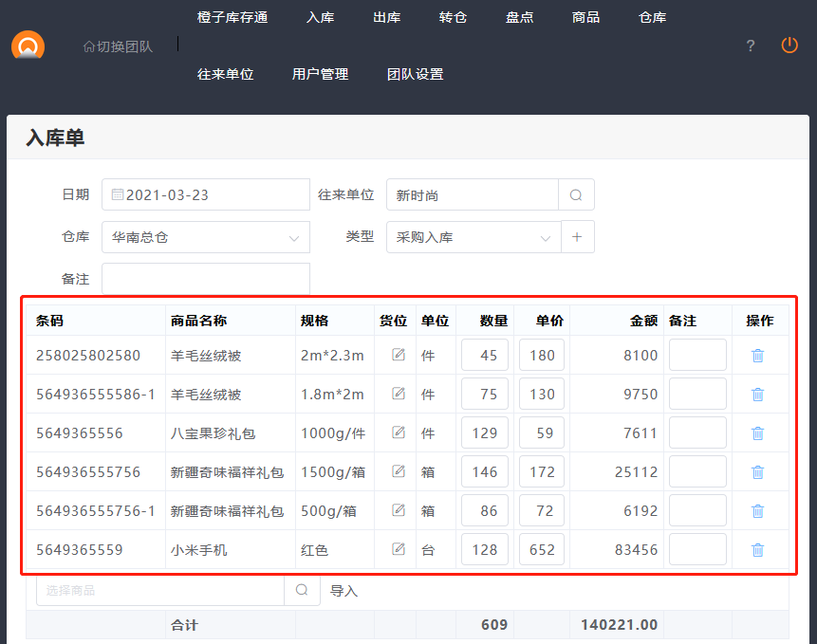Click search icon in 选择商品 box
Viewport: 817px width, 644px height.
click(302, 590)
